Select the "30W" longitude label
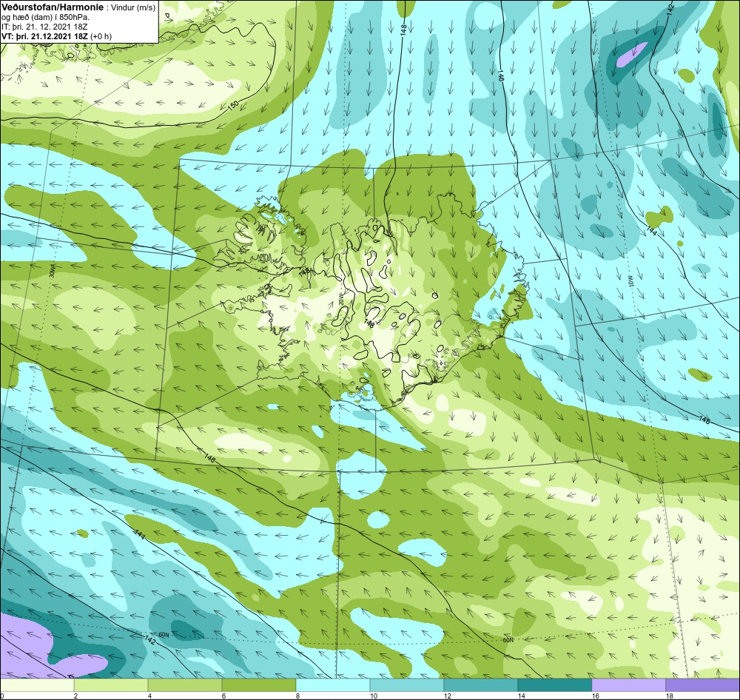 52,272
